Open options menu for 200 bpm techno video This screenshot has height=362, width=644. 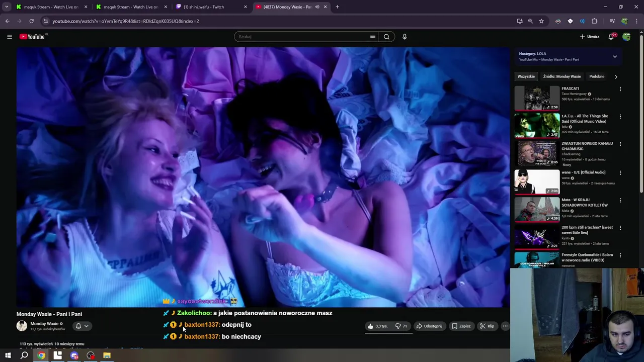coord(620,228)
